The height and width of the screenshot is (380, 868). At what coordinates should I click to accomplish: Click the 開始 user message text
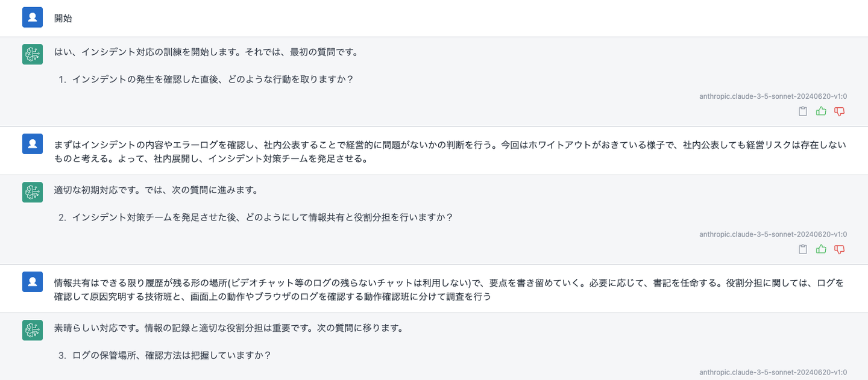pos(63,18)
